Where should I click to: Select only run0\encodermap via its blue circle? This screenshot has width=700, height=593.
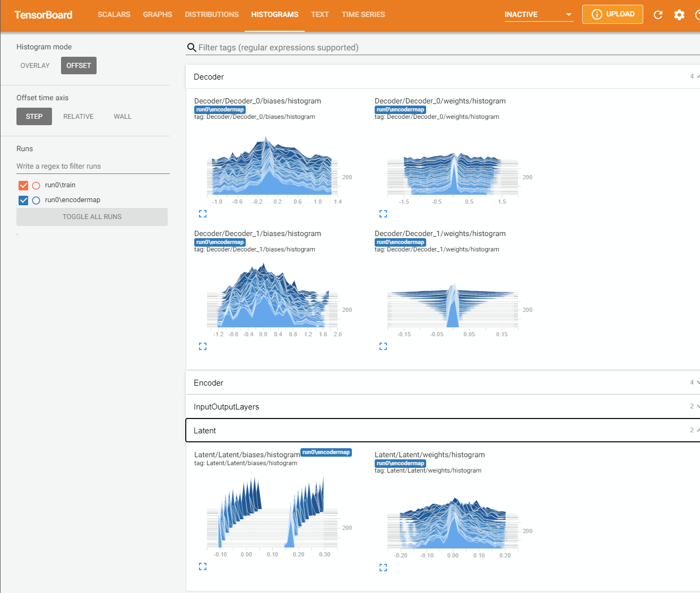[x=36, y=200]
